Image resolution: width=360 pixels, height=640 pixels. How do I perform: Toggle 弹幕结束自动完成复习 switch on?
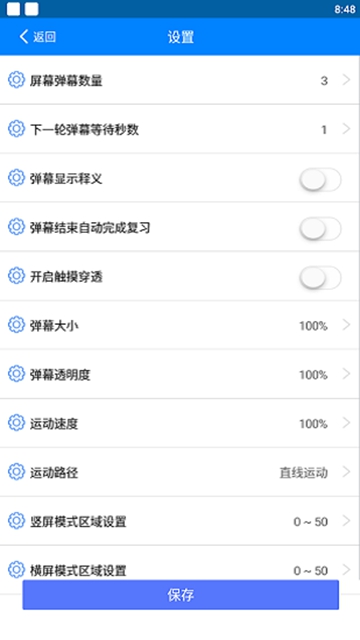pos(320,229)
